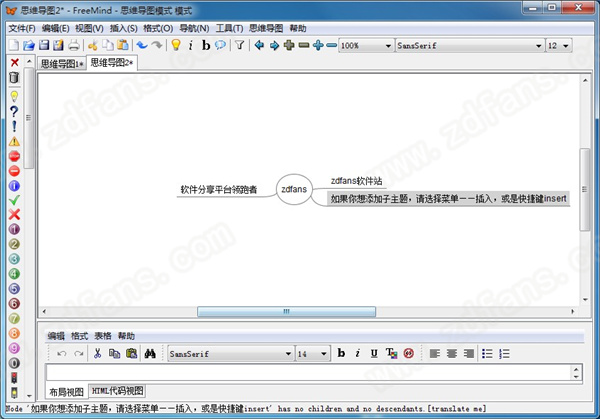
Task: Open the note editor text color picker
Action: [391, 353]
